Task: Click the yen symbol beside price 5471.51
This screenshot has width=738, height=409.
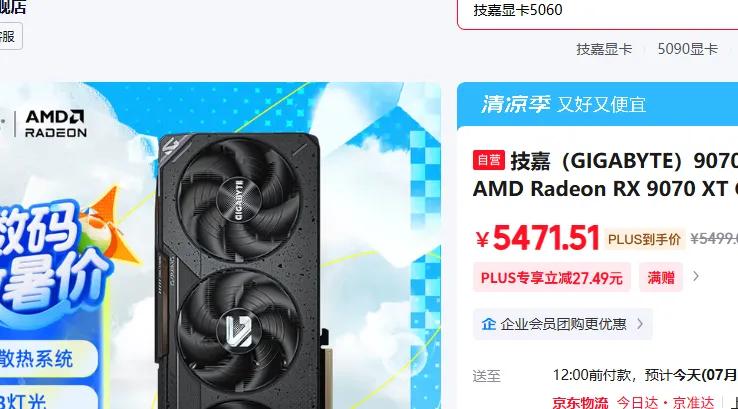Action: 482,240
